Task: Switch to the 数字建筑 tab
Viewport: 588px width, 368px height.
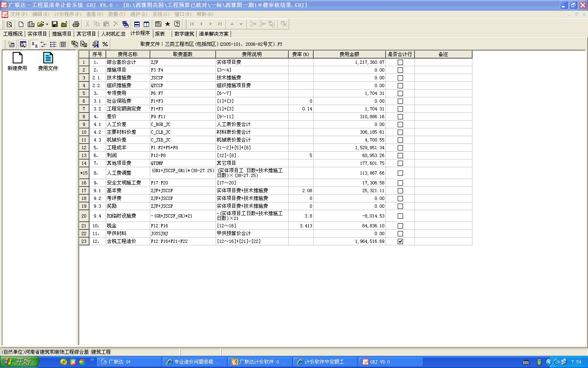Action: (x=184, y=34)
